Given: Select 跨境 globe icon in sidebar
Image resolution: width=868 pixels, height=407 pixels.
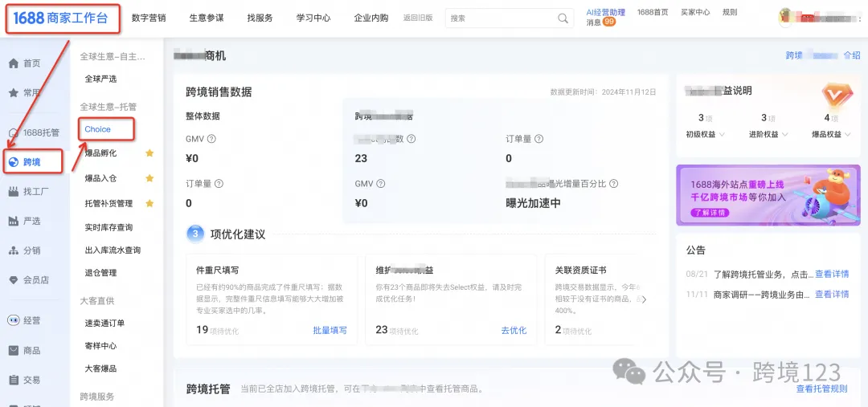Looking at the screenshot, I should 14,162.
